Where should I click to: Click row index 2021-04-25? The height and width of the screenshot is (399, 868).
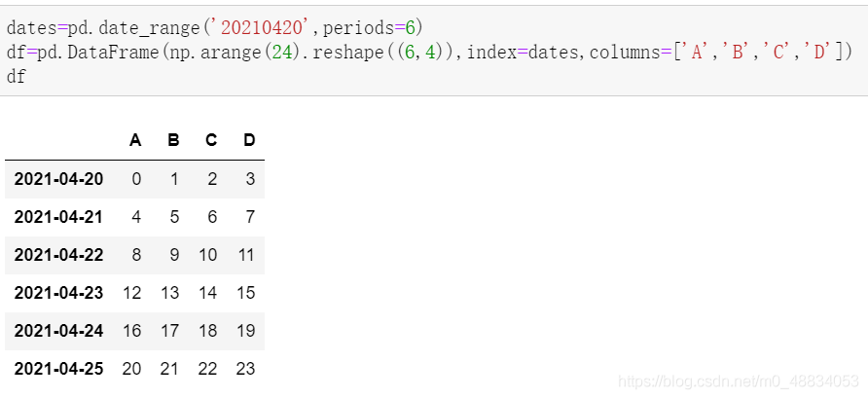pos(58,369)
